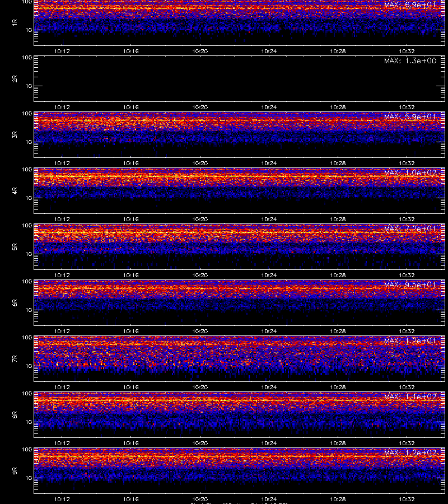Click the 'MAX: 5.9e+01' value in panel 3R
The height and width of the screenshot is (504, 448).
410,116
